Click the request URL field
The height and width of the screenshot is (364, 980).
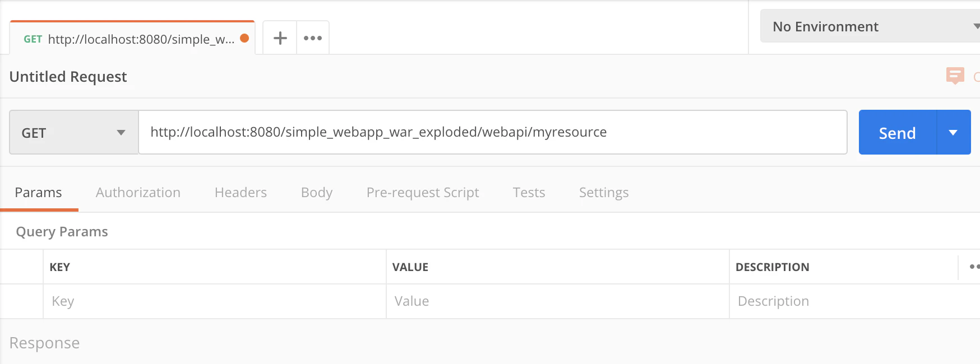click(493, 132)
